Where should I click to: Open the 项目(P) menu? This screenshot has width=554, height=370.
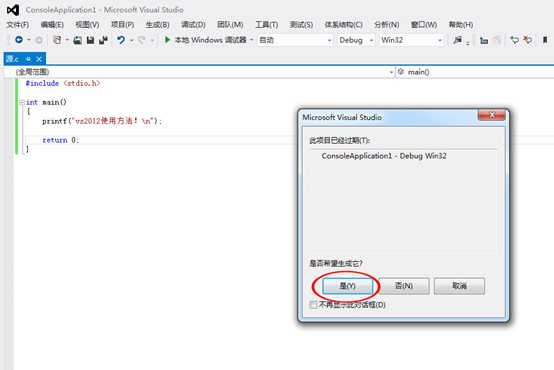(122, 25)
